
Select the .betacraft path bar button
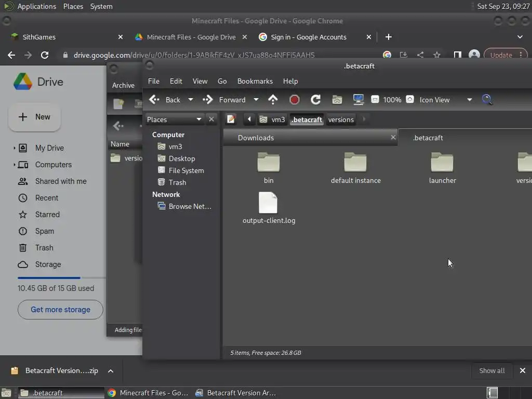(x=307, y=119)
